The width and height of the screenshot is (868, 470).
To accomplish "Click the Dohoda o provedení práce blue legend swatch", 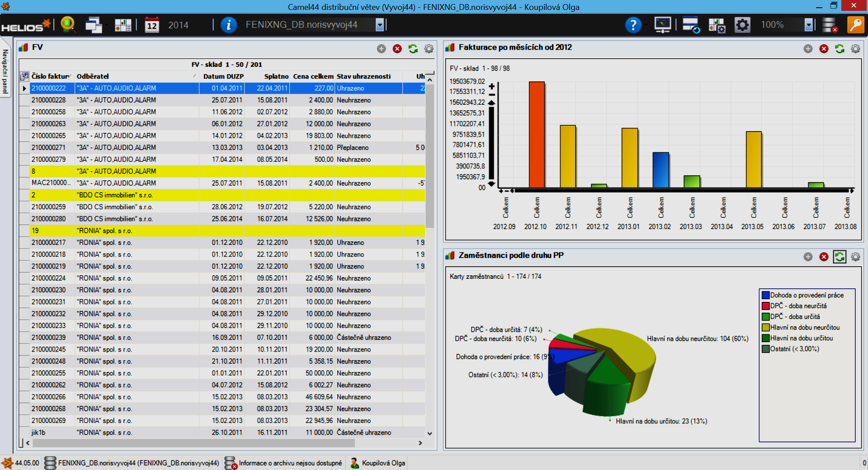I will point(765,295).
